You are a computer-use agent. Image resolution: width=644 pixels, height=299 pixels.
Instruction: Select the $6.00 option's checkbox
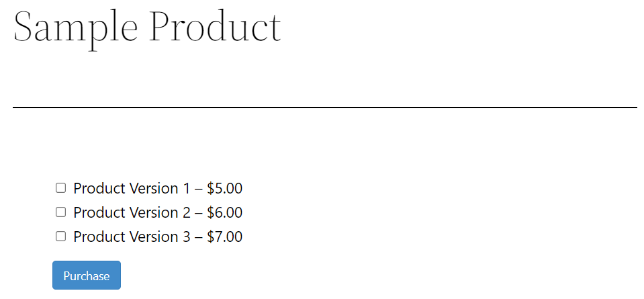(x=60, y=212)
